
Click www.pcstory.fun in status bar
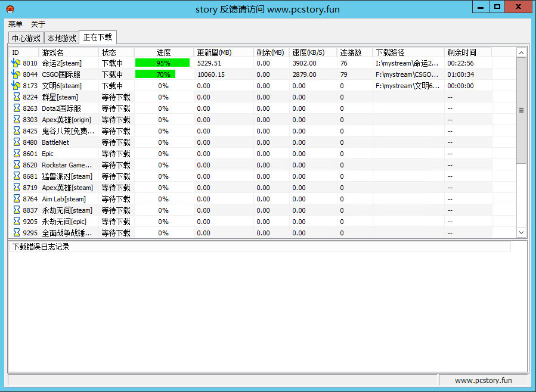tap(484, 381)
